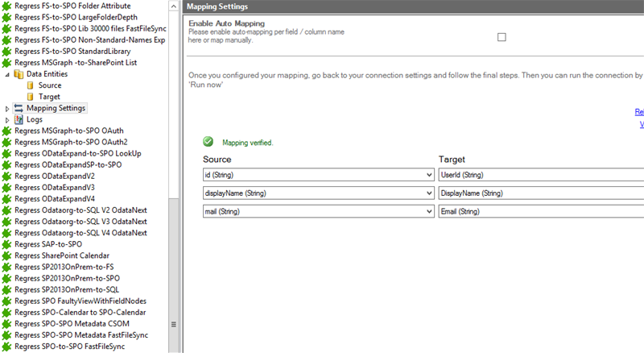Click the green icon beside Regress SharePoint Calendar
644x353 pixels.
tap(7, 255)
